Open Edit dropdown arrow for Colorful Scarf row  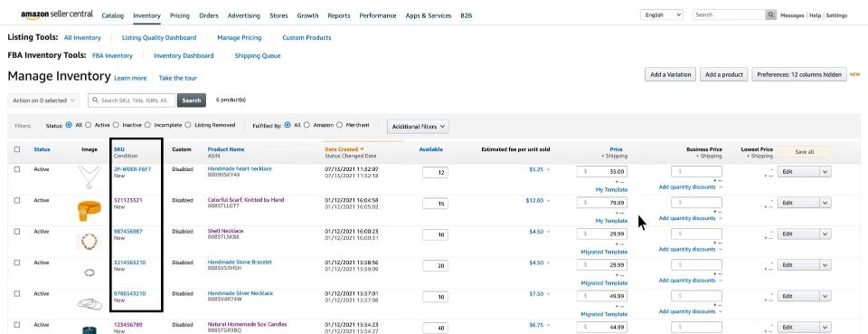click(826, 203)
